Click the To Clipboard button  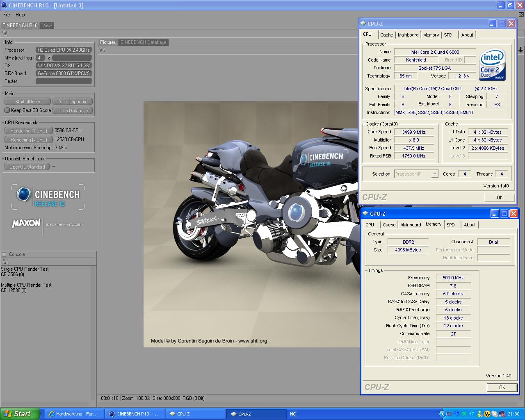73,102
